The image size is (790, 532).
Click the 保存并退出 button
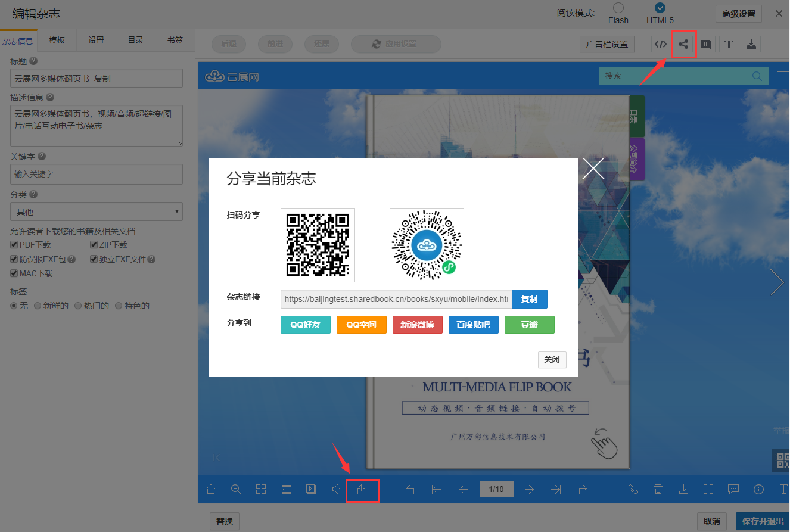pos(763,521)
